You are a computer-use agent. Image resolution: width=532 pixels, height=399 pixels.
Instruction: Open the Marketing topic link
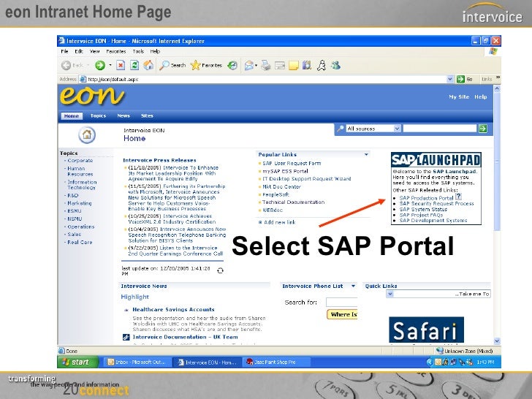(x=80, y=203)
